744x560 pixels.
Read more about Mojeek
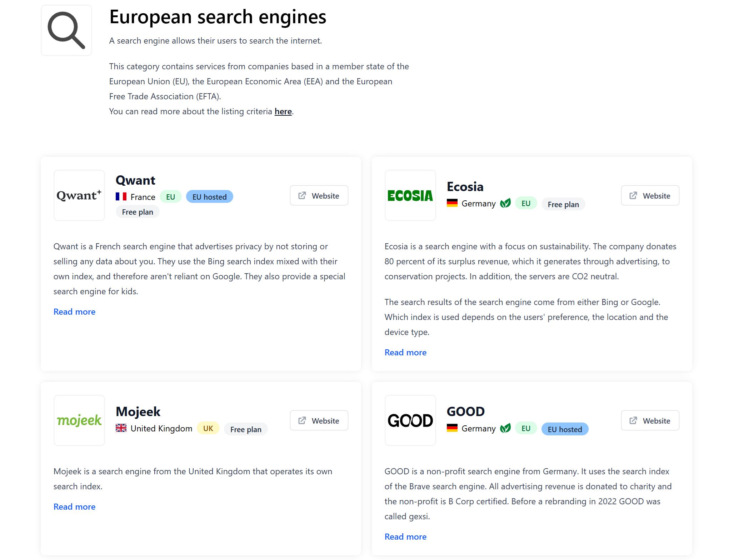[74, 506]
